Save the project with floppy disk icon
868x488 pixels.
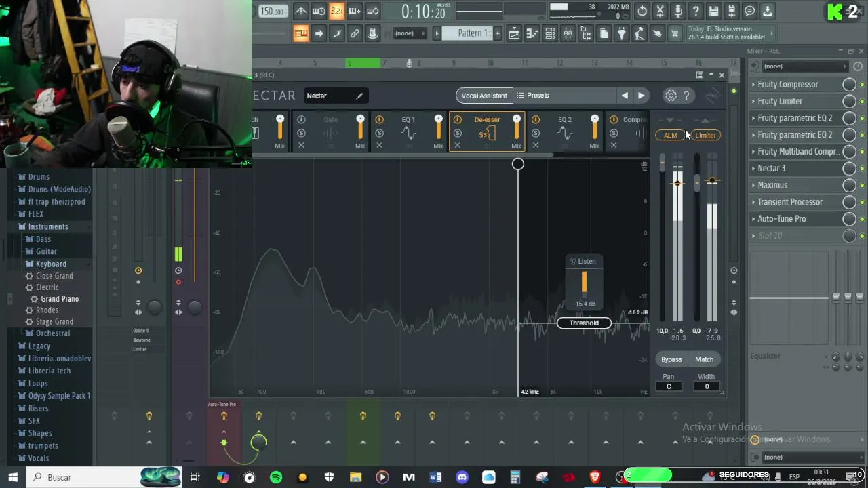[x=713, y=11]
